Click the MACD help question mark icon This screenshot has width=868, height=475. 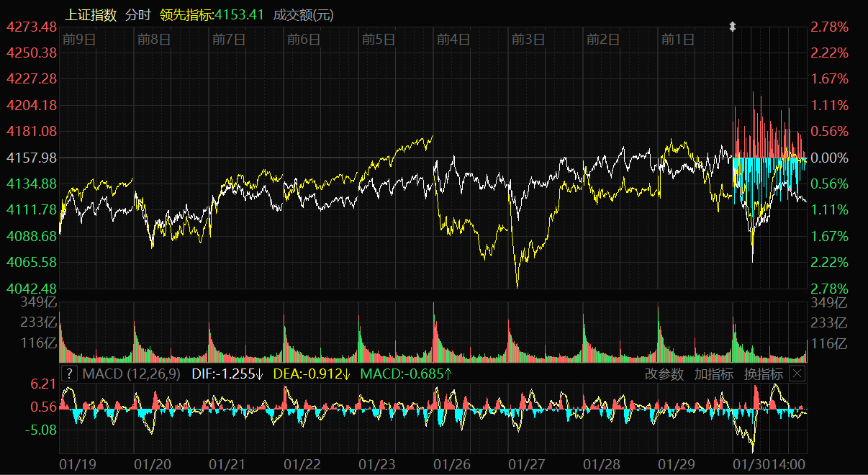(x=68, y=374)
